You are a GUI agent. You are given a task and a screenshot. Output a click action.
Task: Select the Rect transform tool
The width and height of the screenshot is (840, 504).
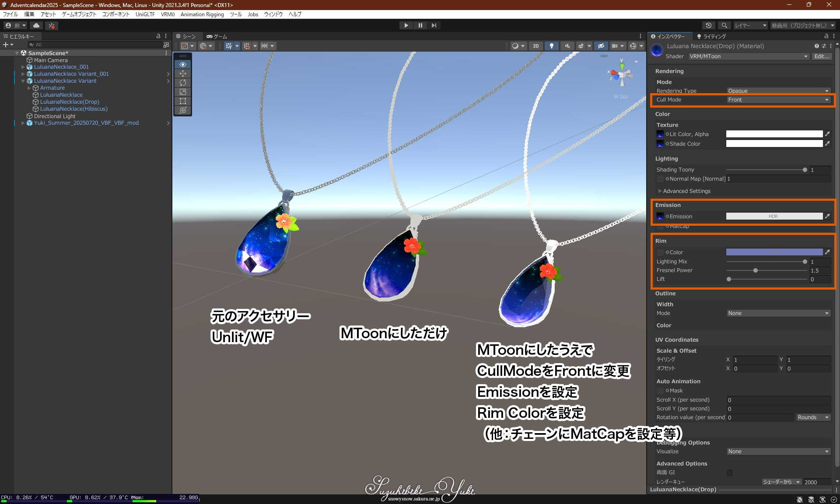point(183,101)
